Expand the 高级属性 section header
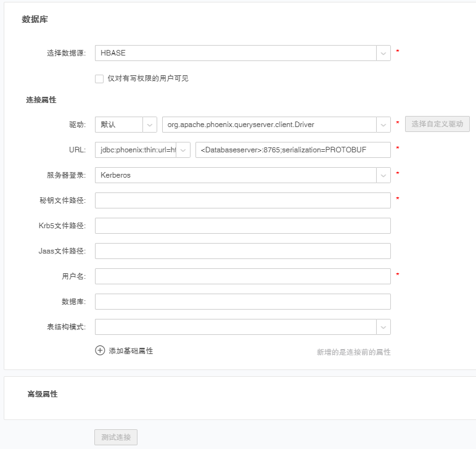The height and width of the screenshot is (449, 476). 43,393
